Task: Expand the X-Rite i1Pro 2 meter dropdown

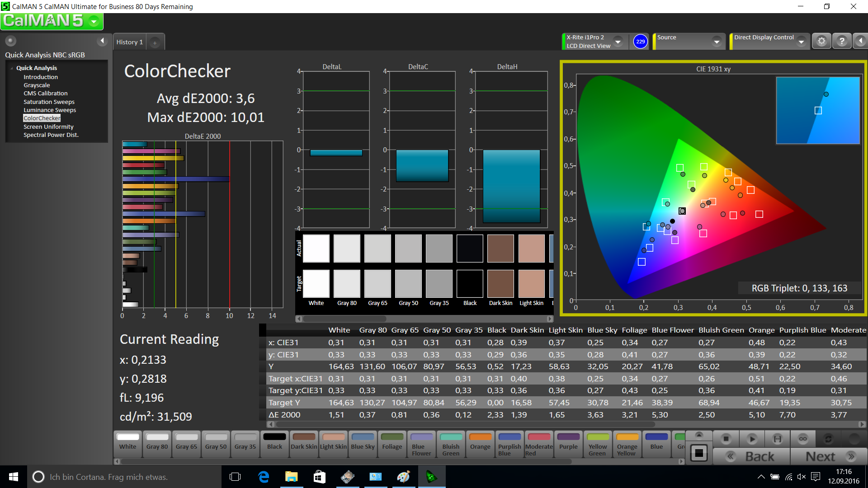Action: [618, 42]
